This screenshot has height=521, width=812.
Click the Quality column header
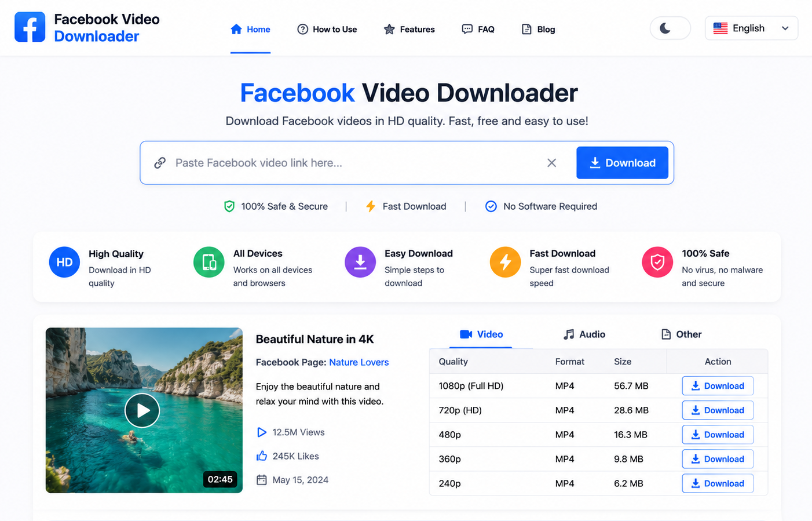click(453, 362)
